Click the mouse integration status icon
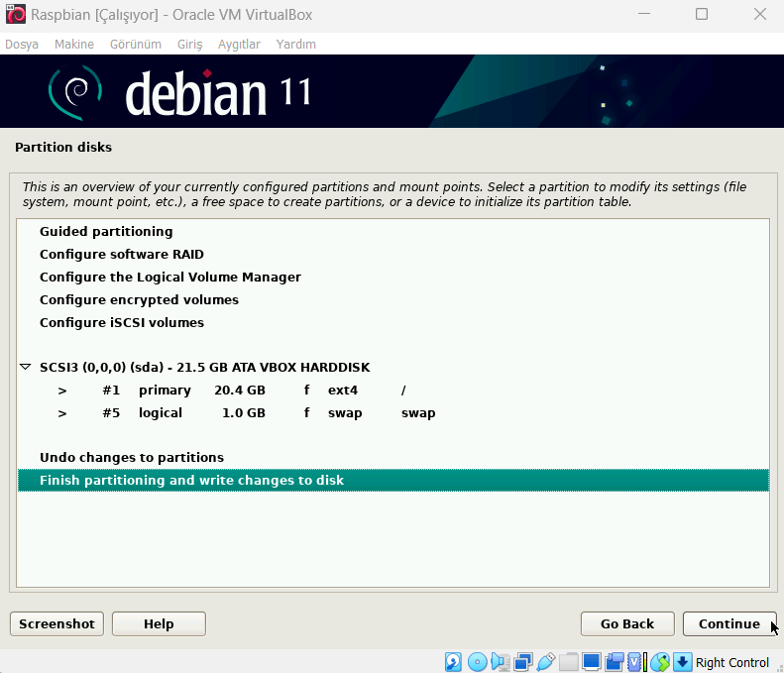This screenshot has height=673, width=784. pos(660,662)
